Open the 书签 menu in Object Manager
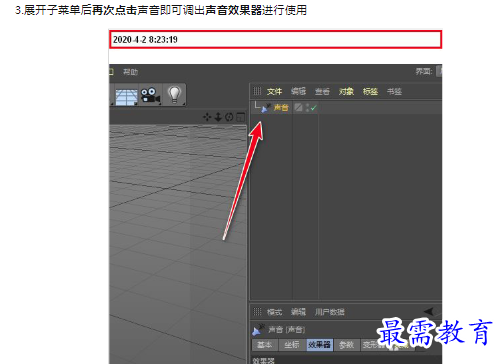Image resolution: width=501 pixels, height=364 pixels. 394,91
